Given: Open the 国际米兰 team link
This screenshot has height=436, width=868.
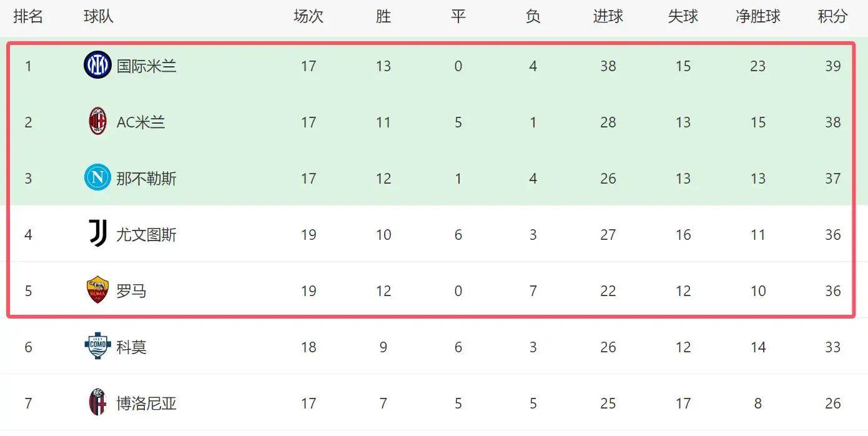Looking at the screenshot, I should pos(146,66).
